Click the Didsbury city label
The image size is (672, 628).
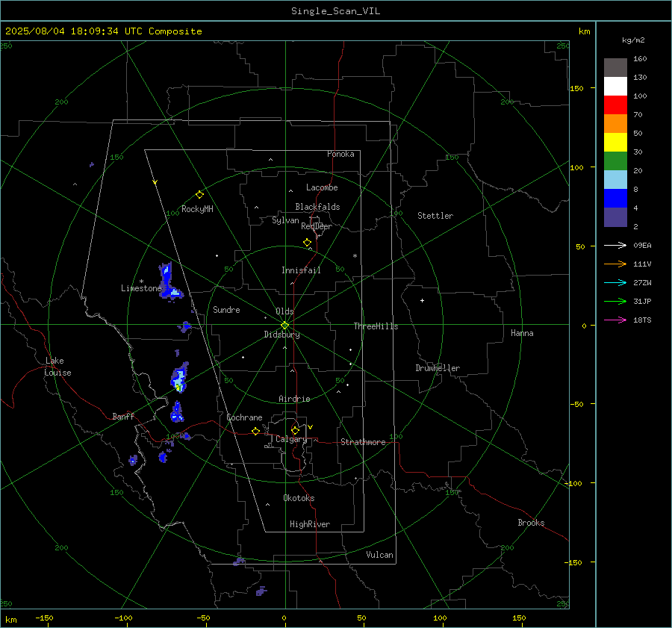tap(281, 335)
